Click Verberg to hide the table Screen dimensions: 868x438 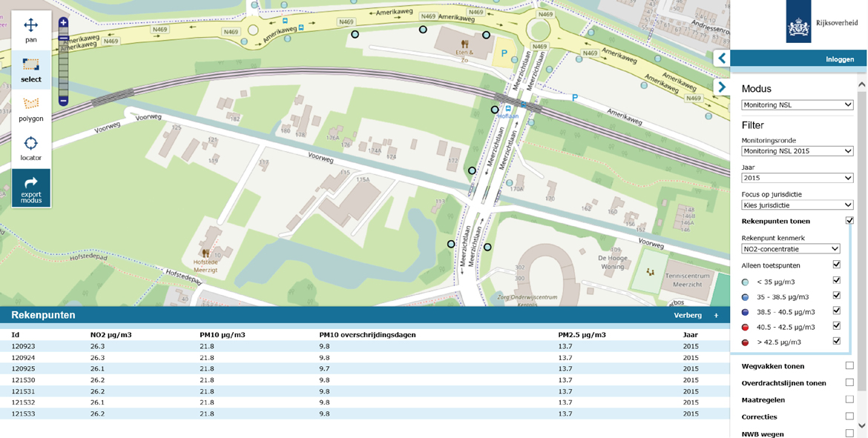[687, 315]
